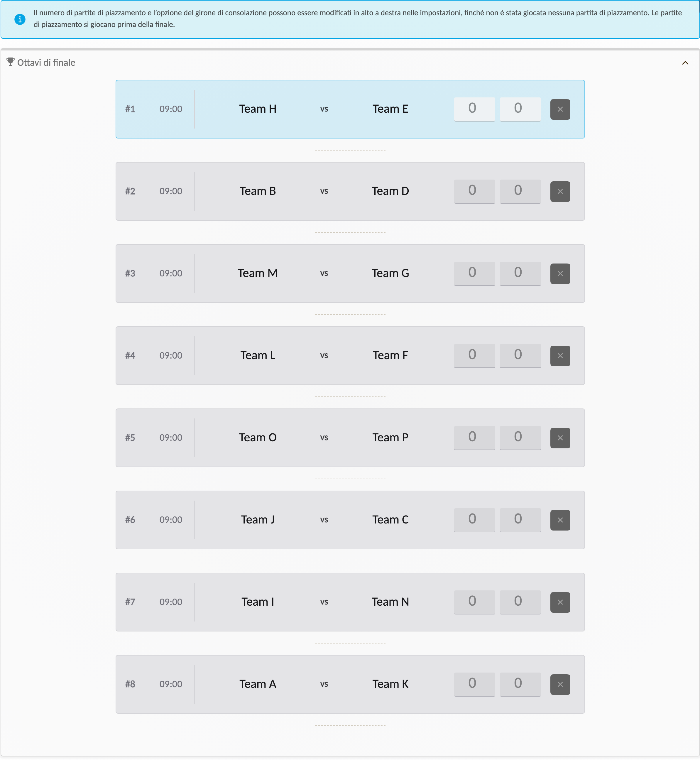Click Team M score field
This screenshot has width=700, height=760.
click(474, 273)
